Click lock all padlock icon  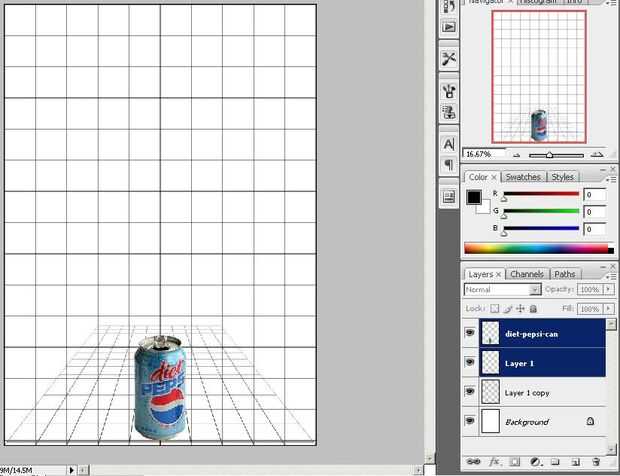pyautogui.click(x=533, y=308)
